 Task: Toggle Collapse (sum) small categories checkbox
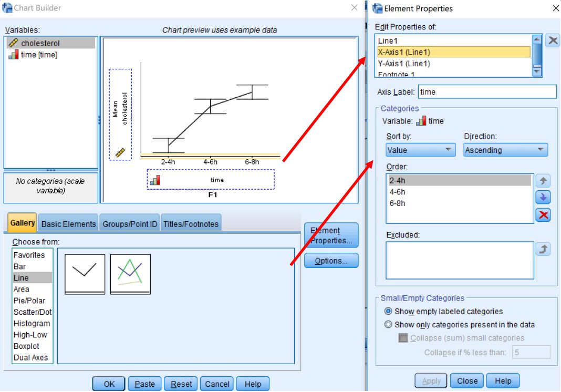click(403, 338)
